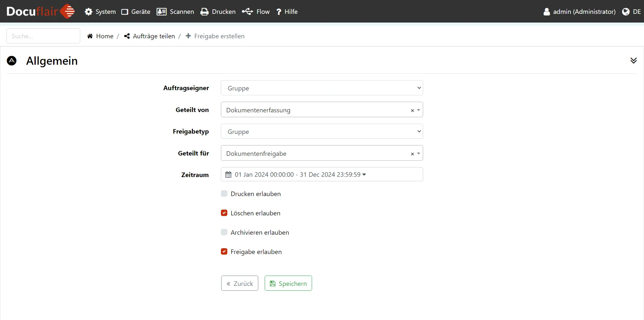Click the Speichern button
The width and height of the screenshot is (644, 320).
(x=288, y=283)
